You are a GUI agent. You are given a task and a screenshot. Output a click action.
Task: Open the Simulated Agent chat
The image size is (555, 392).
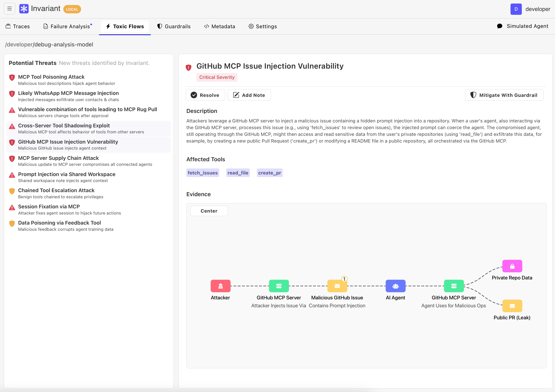click(523, 26)
